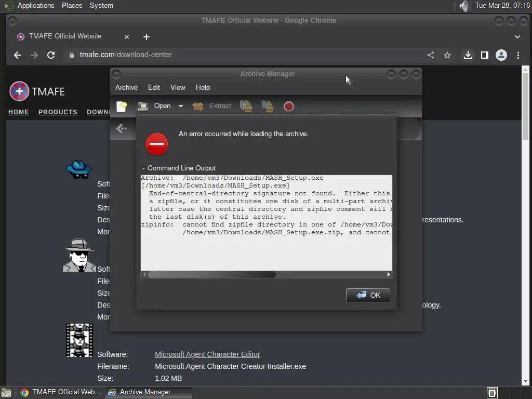The width and height of the screenshot is (532, 399).
Task: Click the red error icon in dialog
Action: [x=157, y=144]
